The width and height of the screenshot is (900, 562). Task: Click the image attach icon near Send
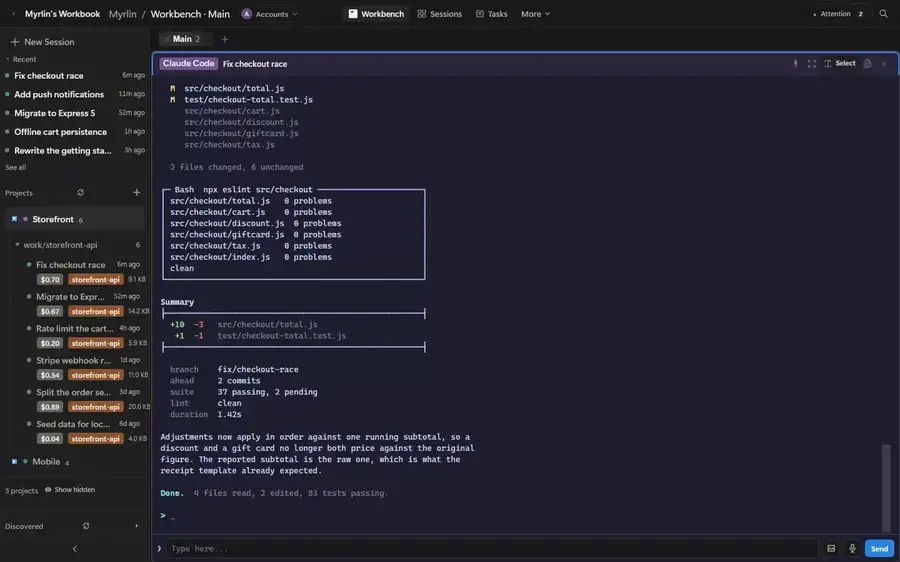click(x=831, y=549)
